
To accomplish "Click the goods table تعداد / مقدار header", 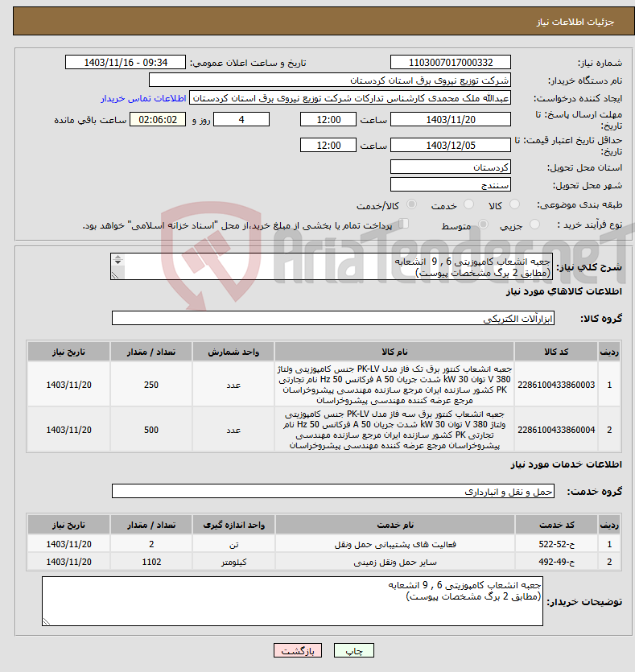I will click(x=151, y=352).
